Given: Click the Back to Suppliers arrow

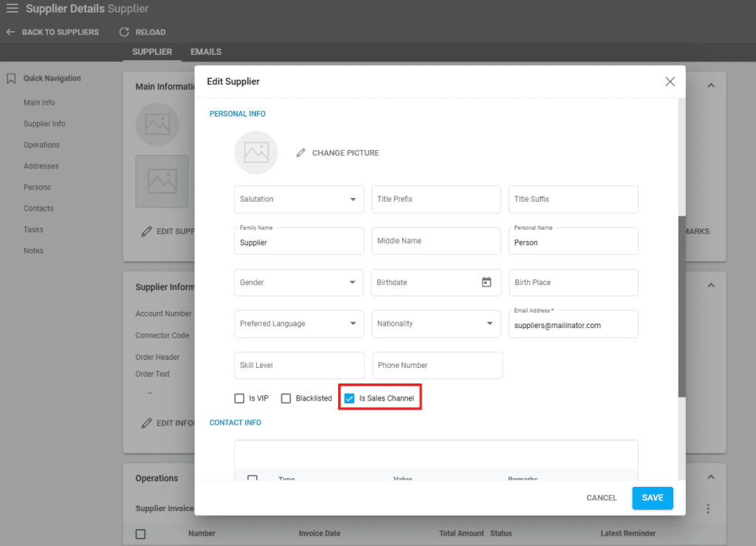Looking at the screenshot, I should (x=10, y=33).
